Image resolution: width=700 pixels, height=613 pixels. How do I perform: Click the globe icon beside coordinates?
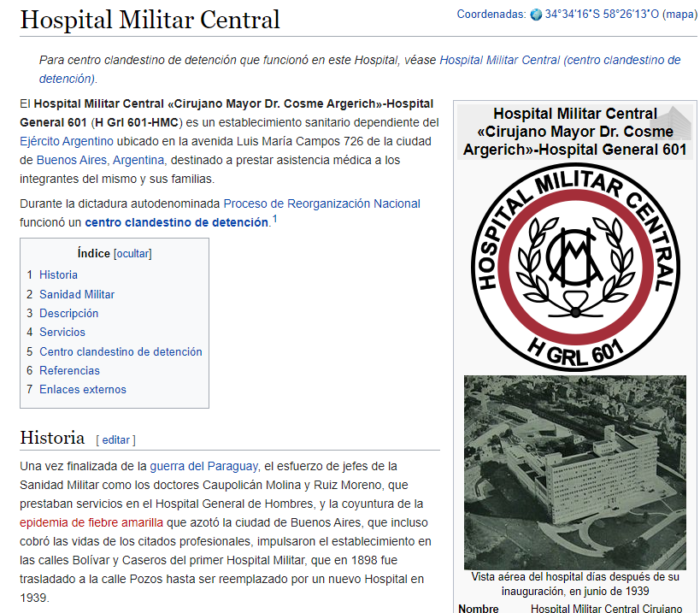(x=536, y=15)
